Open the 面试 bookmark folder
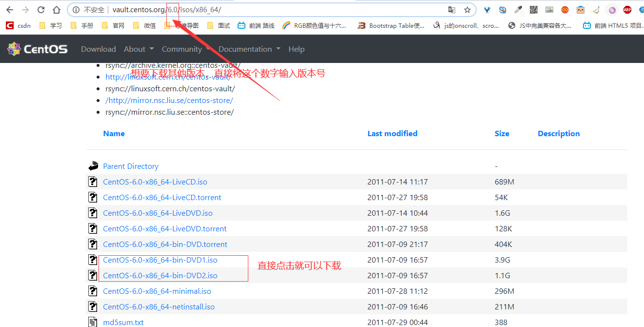 (218, 25)
